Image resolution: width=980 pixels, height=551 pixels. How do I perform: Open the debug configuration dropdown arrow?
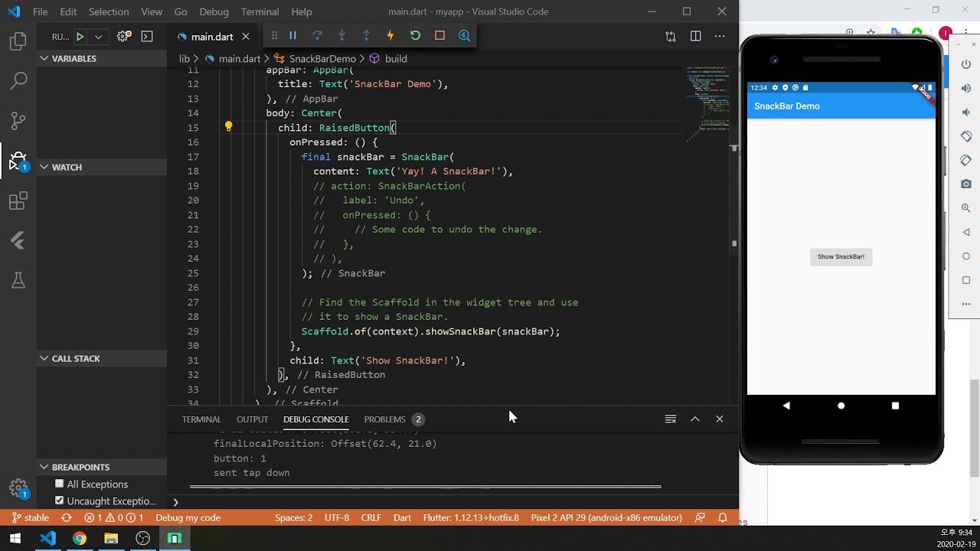point(98,37)
